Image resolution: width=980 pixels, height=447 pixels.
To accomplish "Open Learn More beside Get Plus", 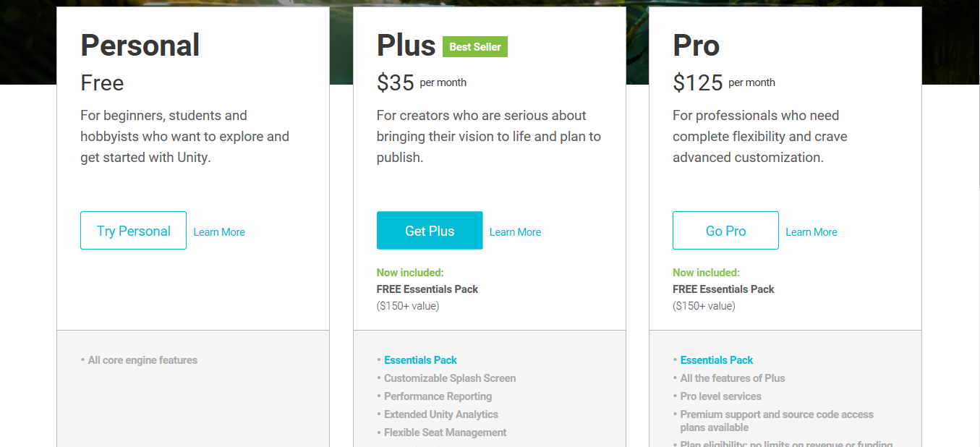I will [x=515, y=232].
